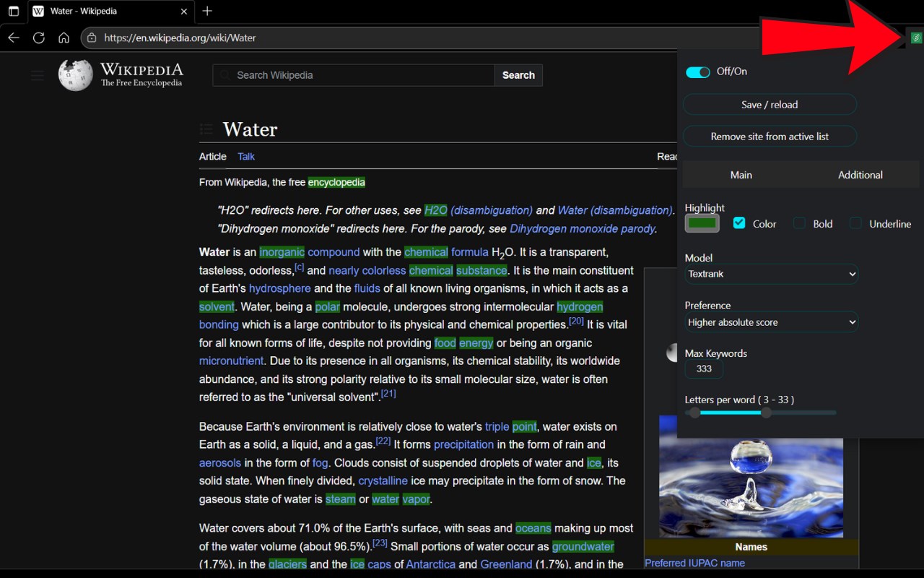Click the Save / reload button
The height and width of the screenshot is (578, 924).
point(770,105)
